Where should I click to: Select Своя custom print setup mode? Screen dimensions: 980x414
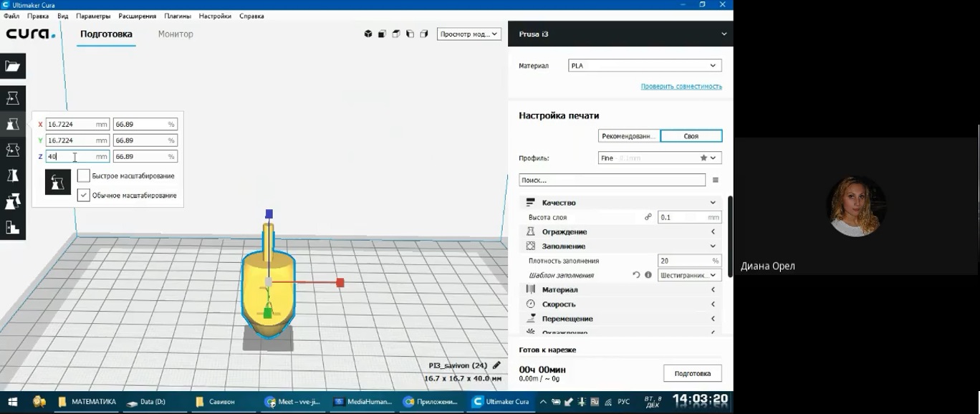pos(691,136)
